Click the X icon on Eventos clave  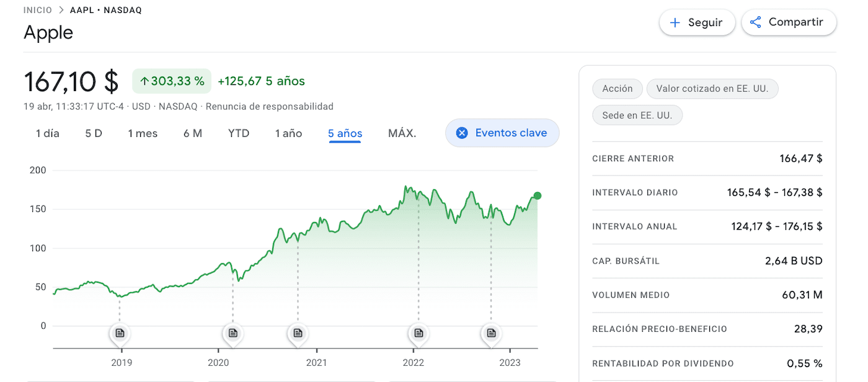[461, 133]
